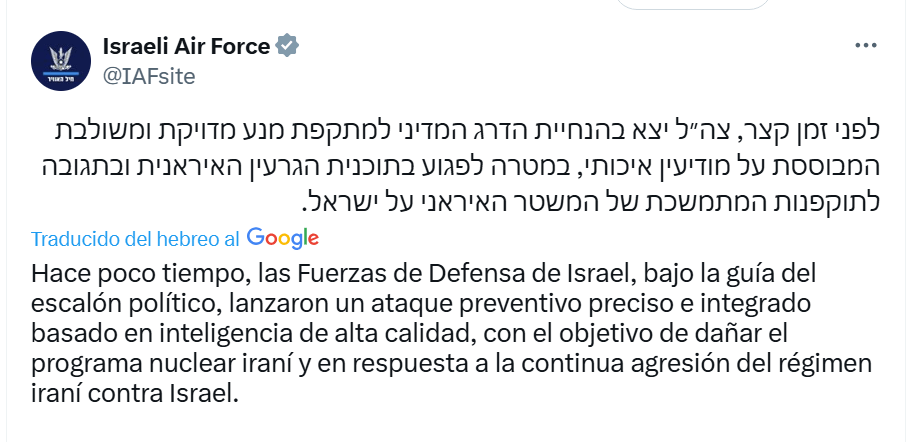Click the @IAFsite handle
This screenshot has height=442, width=906.
(149, 75)
